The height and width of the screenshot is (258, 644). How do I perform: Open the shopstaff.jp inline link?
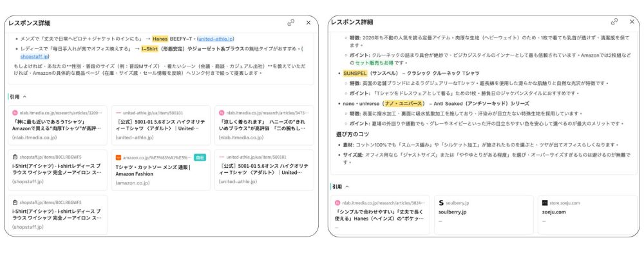(35, 56)
